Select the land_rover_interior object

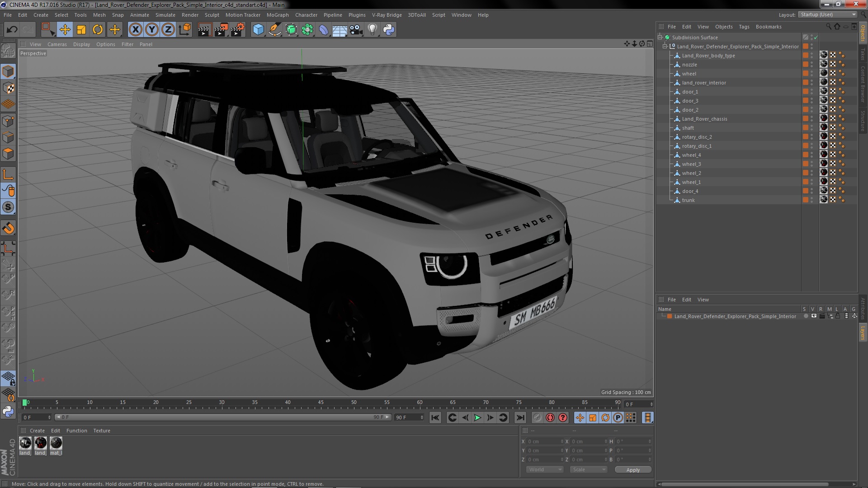(x=704, y=83)
